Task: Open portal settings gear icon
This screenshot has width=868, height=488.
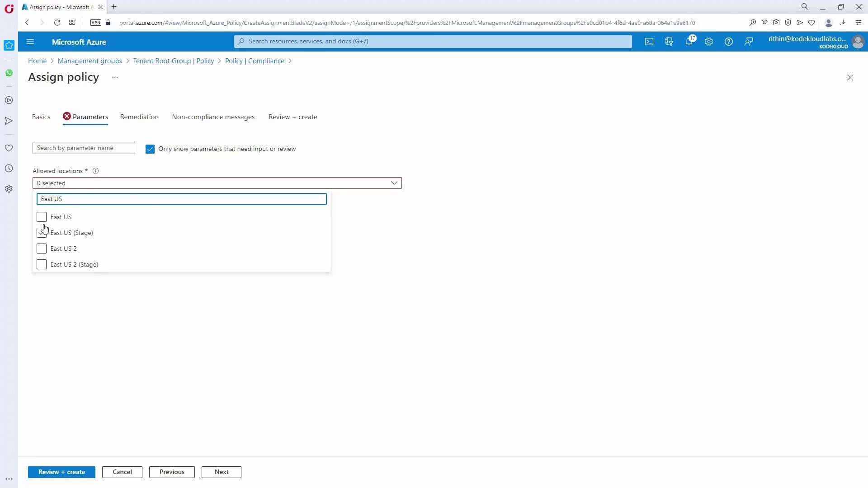Action: [709, 42]
